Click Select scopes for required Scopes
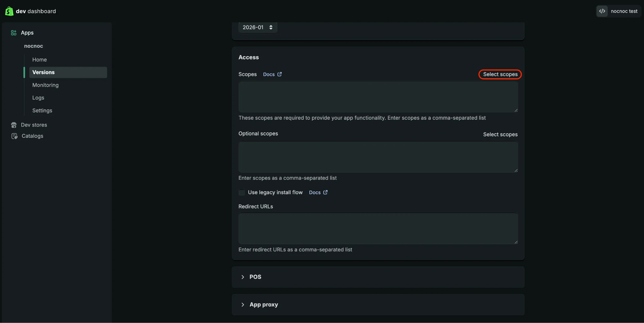The height and width of the screenshot is (323, 644). click(500, 74)
